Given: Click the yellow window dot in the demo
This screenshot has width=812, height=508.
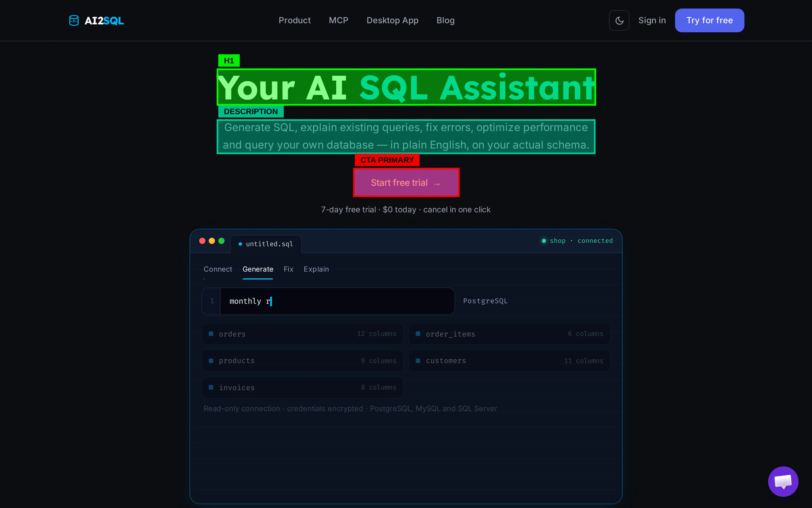Looking at the screenshot, I should [x=212, y=241].
